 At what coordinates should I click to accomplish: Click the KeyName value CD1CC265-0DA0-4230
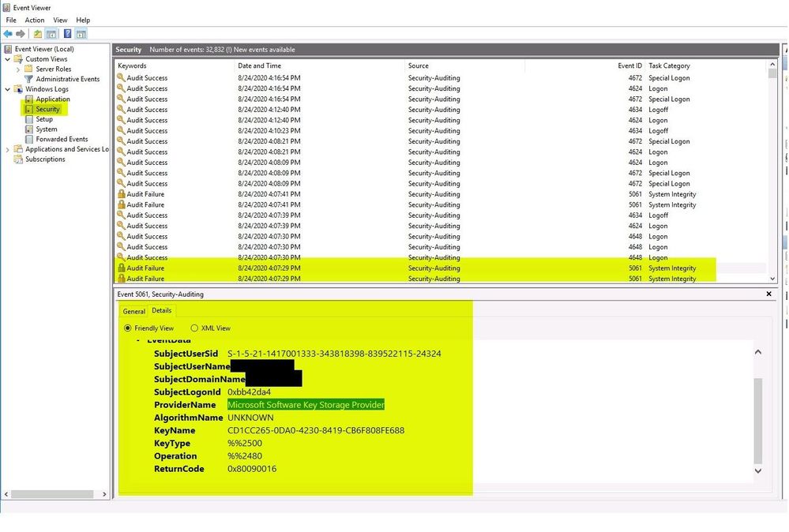tap(316, 430)
